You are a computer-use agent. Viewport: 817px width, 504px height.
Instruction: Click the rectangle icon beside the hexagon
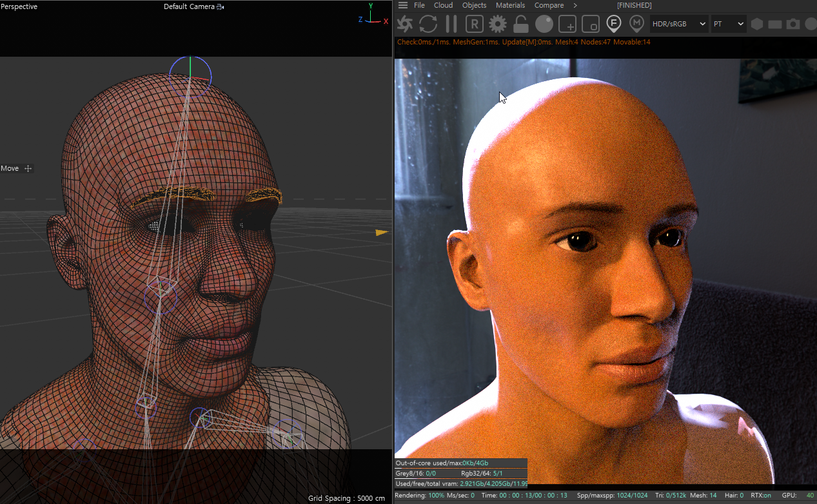pos(775,24)
